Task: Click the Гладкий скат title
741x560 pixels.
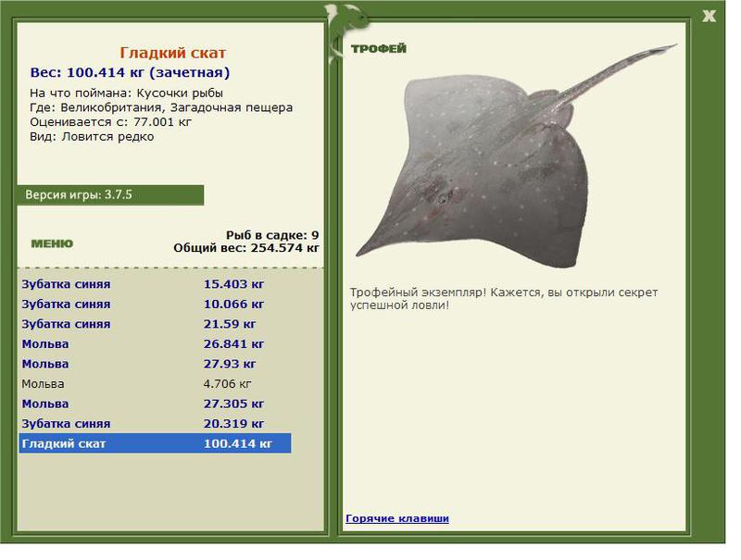Action: (x=172, y=53)
